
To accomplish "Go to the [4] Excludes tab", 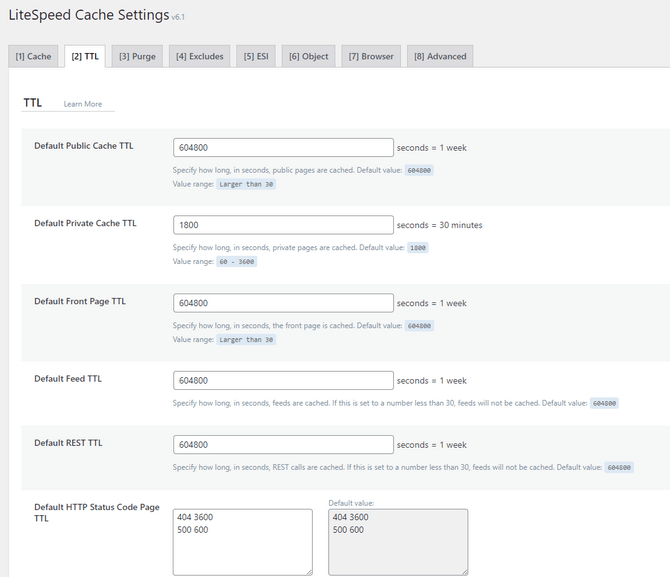I will point(201,56).
